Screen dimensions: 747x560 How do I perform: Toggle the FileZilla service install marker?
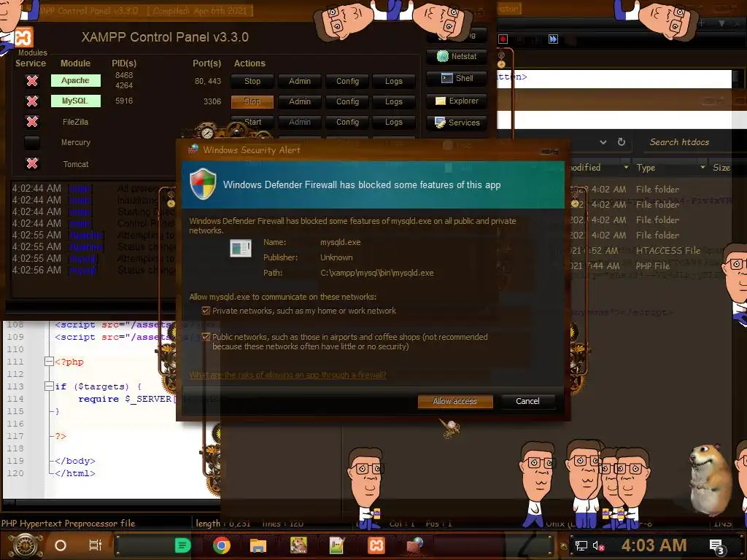[32, 122]
